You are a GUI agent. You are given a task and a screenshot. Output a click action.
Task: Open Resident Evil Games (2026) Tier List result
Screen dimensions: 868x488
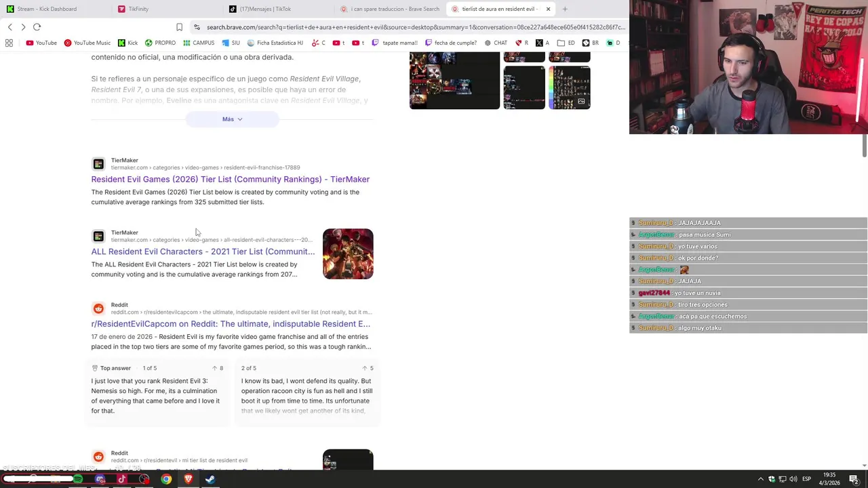point(231,180)
